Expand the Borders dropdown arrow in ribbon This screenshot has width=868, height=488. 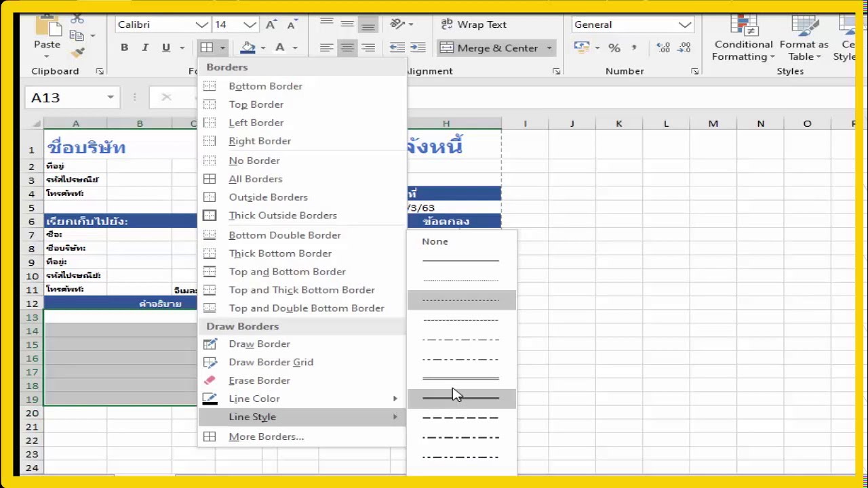(x=222, y=47)
